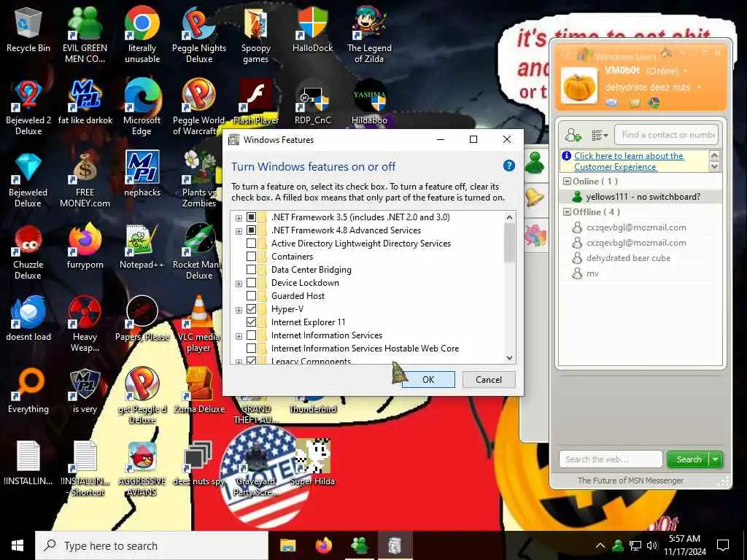Click the personal message dehydrate deez nuts

tap(648, 87)
